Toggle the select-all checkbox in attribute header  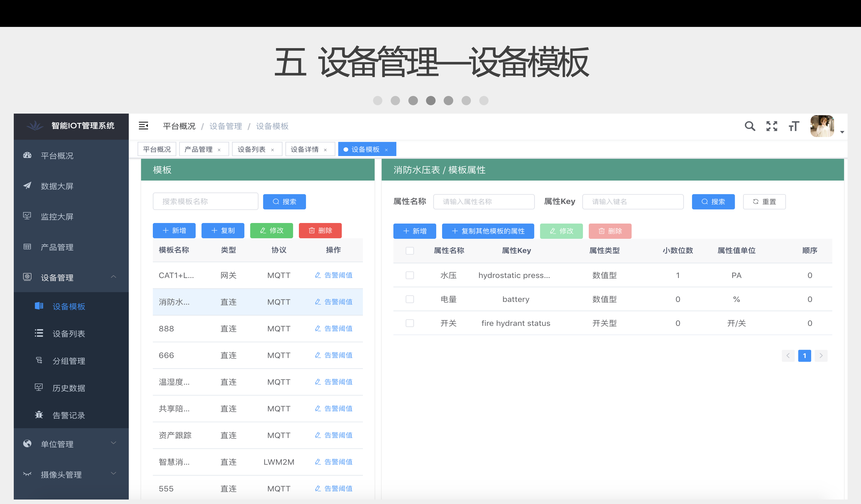(x=410, y=251)
